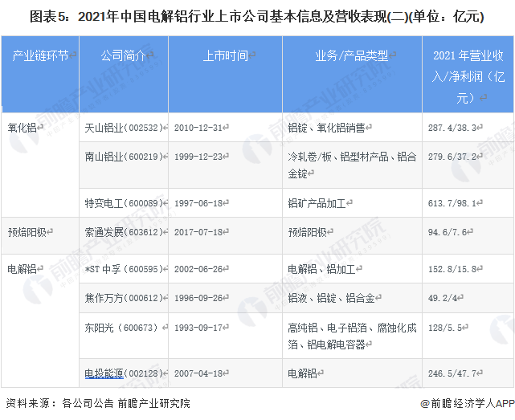
Task: Select the 天山铝业(002532) cell
Action: click(124, 128)
